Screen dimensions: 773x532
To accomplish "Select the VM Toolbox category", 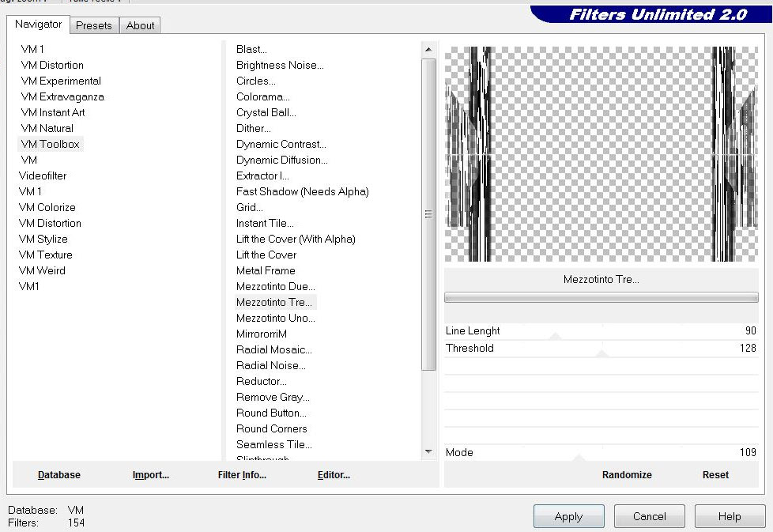I will point(51,144).
